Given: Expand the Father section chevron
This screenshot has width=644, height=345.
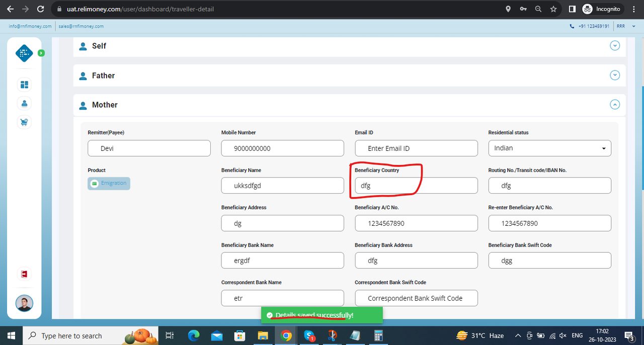Looking at the screenshot, I should click(615, 75).
